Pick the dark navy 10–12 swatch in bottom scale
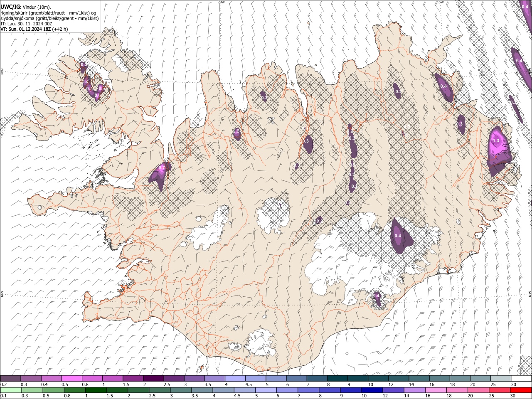The height and width of the screenshot is (399, 532). (372, 390)
